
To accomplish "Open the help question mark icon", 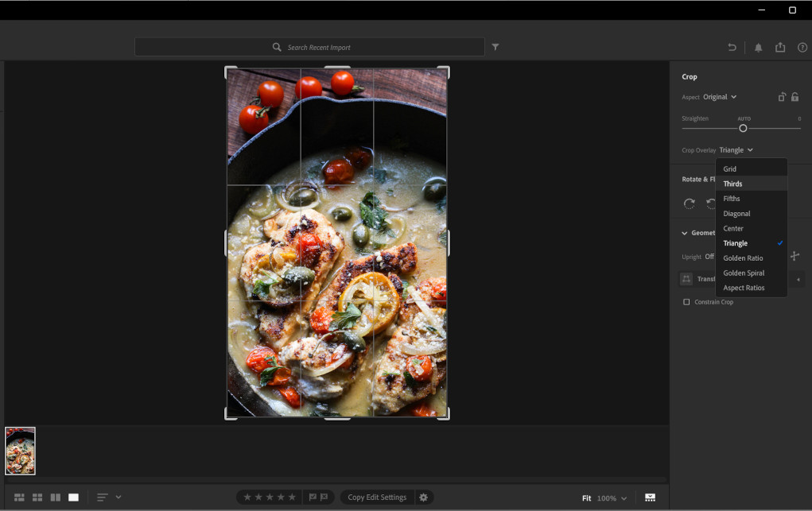I will [x=802, y=48].
